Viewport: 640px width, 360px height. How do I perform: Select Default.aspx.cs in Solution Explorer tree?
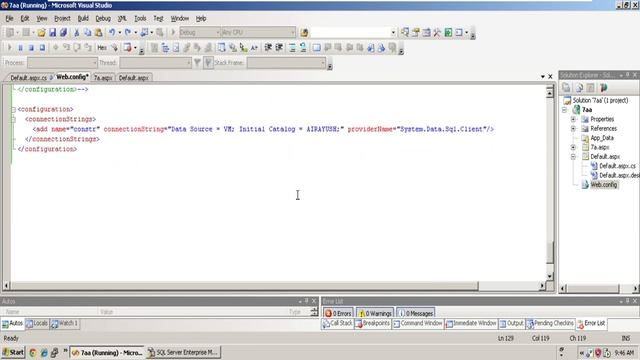tap(617, 166)
